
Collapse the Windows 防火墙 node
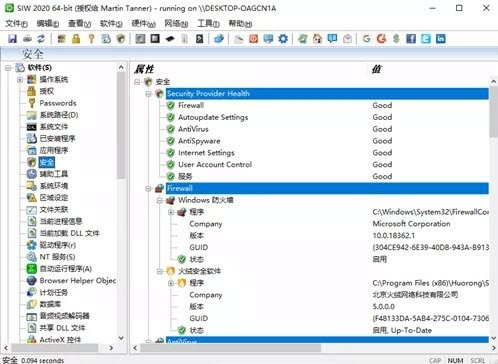[160, 201]
